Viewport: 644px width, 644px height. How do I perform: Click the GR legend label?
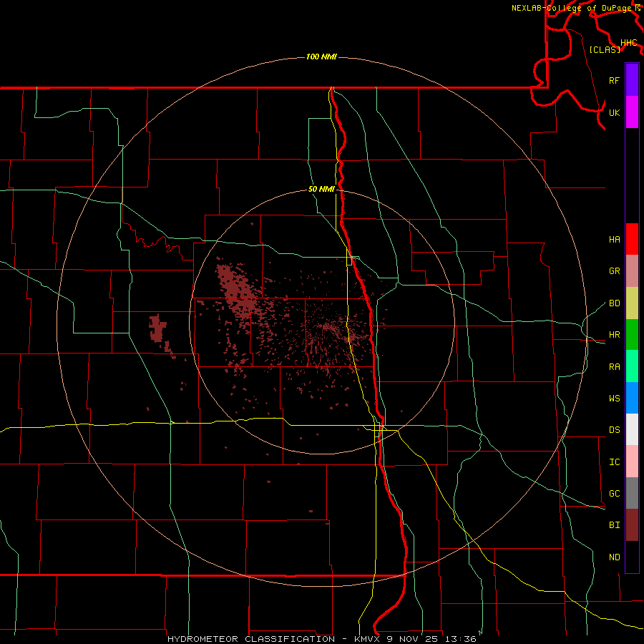pos(614,271)
